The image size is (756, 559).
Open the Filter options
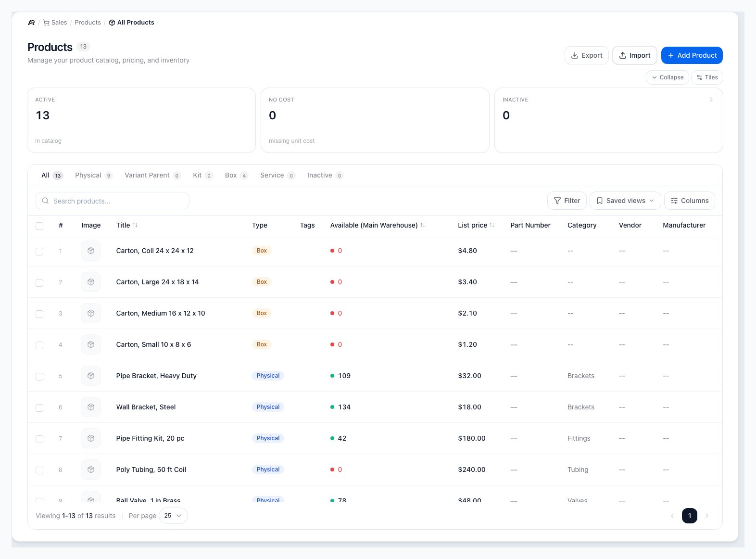click(x=567, y=201)
